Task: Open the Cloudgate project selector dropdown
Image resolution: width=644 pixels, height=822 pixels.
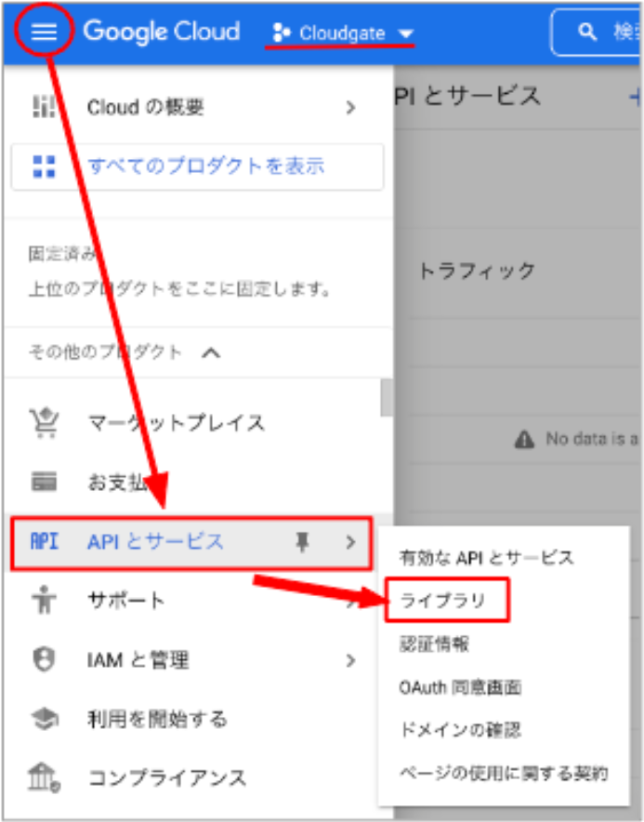Action: pos(343,33)
